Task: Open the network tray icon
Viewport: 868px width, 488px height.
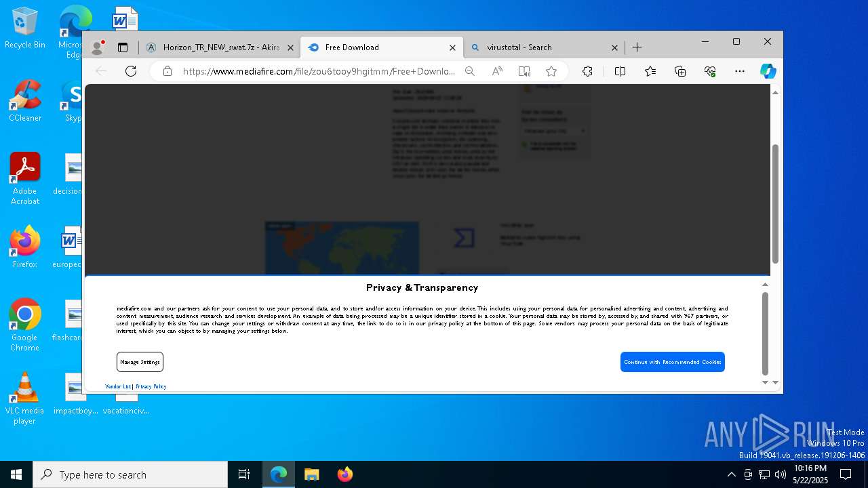Action: coord(764,474)
